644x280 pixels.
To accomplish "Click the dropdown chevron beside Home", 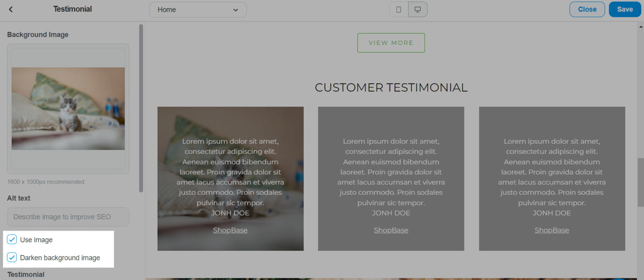I will click(x=235, y=10).
